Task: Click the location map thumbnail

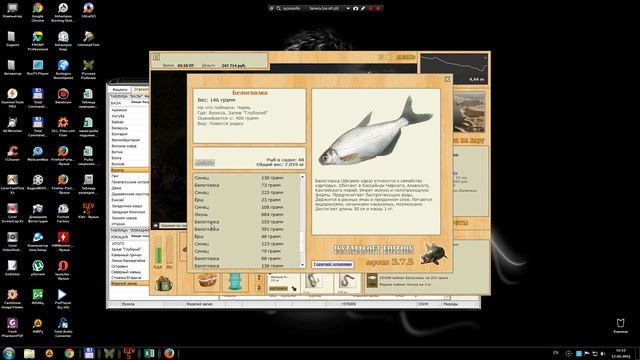Action: pyautogui.click(x=469, y=112)
